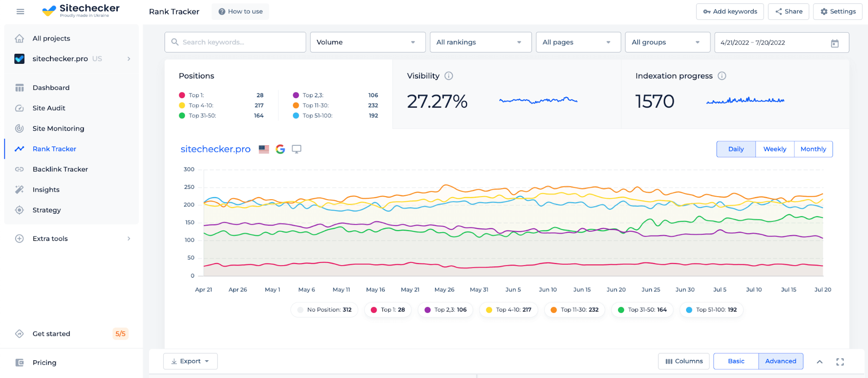This screenshot has height=378, width=868.
Task: Click the Get started diamond icon
Action: [x=20, y=334]
